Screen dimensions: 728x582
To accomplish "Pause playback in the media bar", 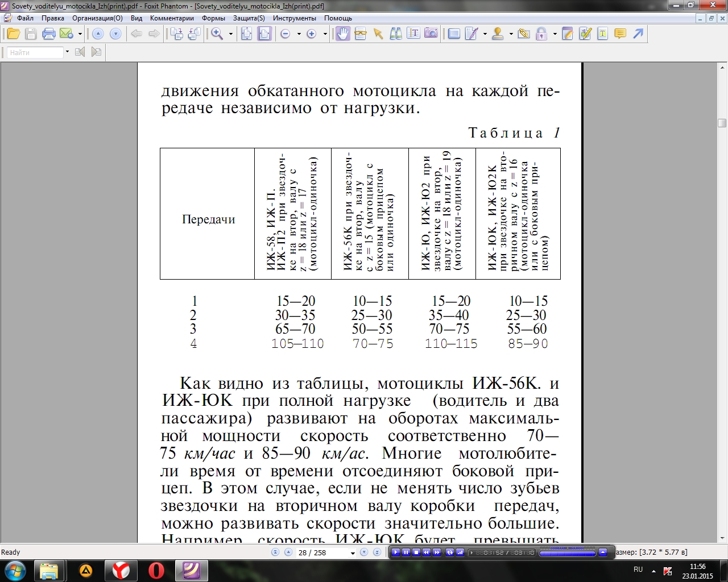I will (x=406, y=552).
